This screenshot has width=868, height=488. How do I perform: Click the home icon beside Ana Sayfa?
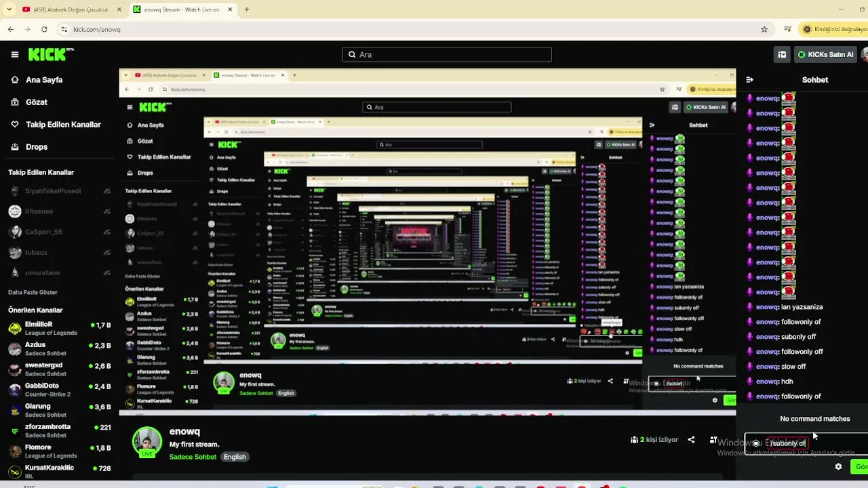pyautogui.click(x=15, y=80)
